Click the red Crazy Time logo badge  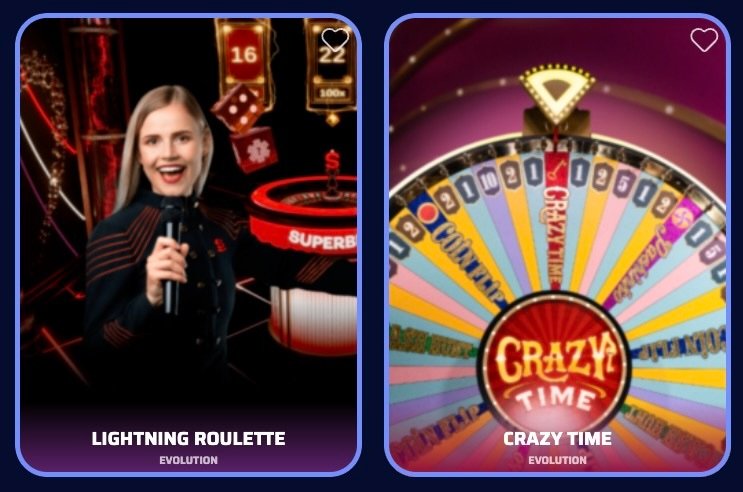tap(556, 365)
